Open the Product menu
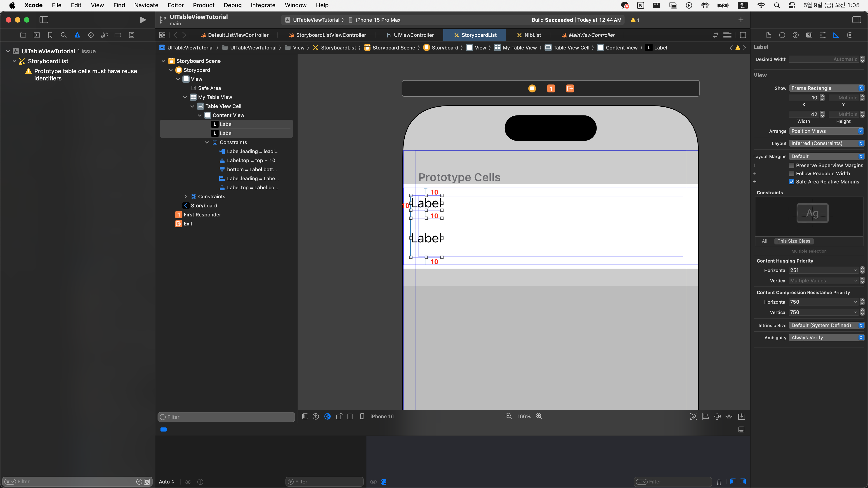 click(x=203, y=5)
